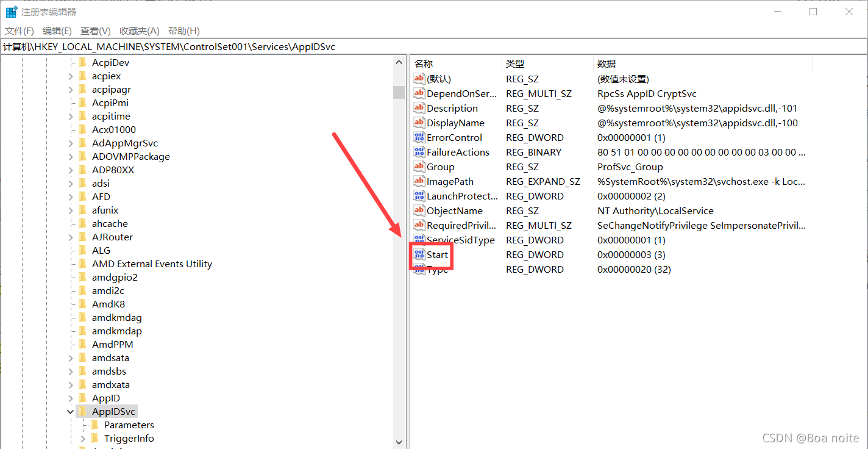The height and width of the screenshot is (449, 868).
Task: Open the 帮助(H) menu
Action: point(184,31)
